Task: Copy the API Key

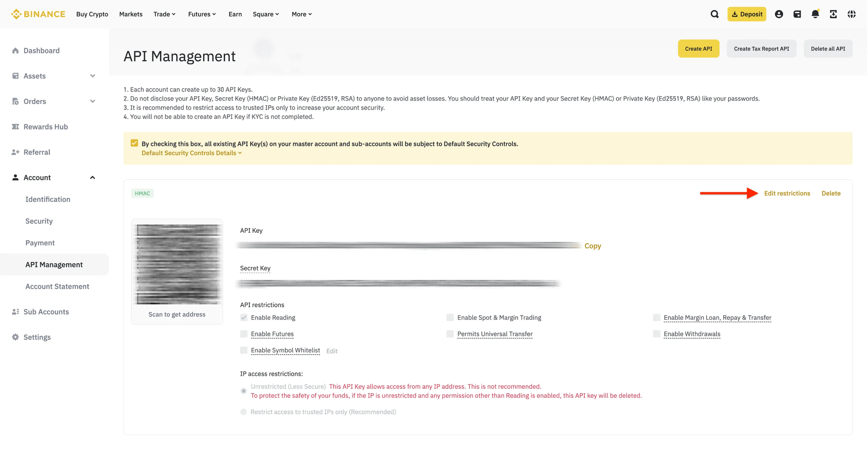Action: (592, 246)
